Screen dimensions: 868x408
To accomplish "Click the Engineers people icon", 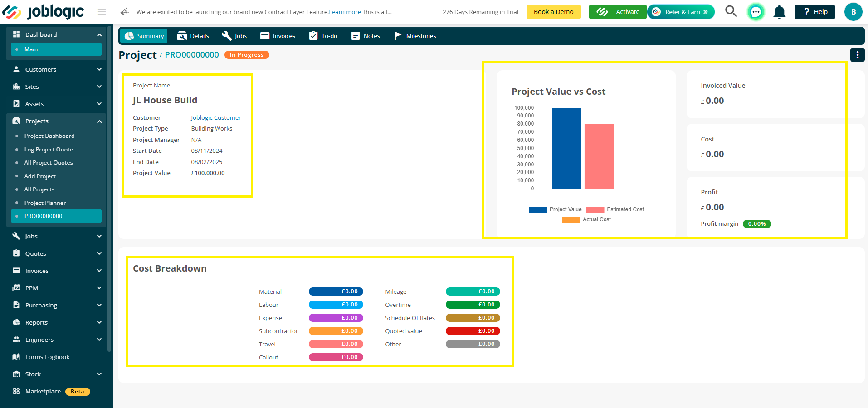I will tap(16, 340).
